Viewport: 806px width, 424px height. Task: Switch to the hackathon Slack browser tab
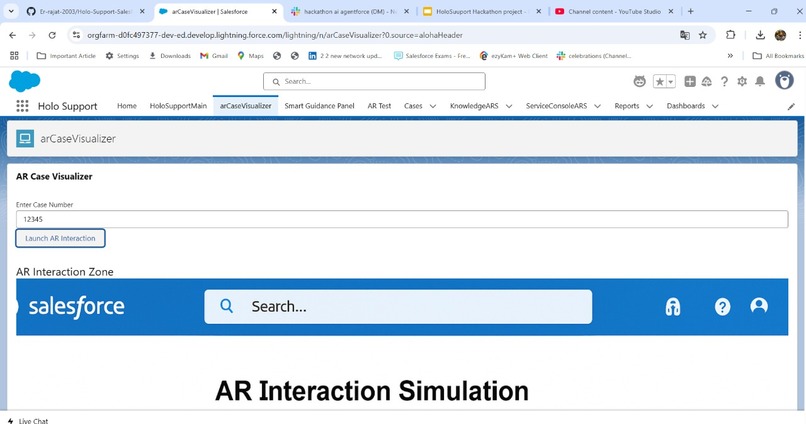[350, 11]
